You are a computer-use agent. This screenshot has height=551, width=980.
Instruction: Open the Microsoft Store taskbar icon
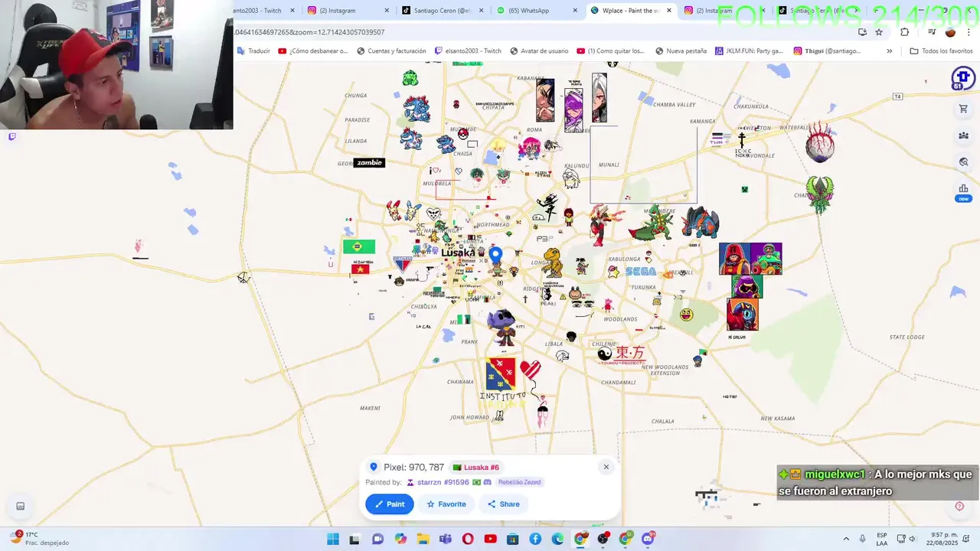(513, 539)
